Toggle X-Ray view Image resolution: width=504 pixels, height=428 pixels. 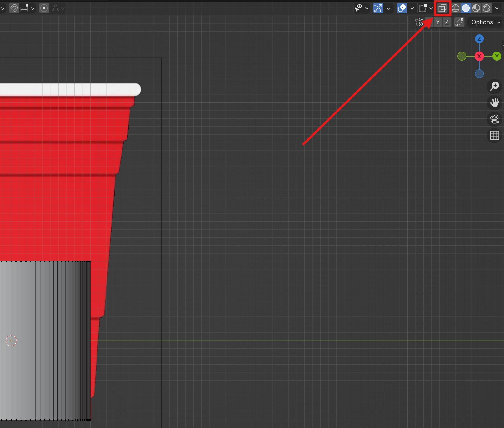click(x=442, y=8)
